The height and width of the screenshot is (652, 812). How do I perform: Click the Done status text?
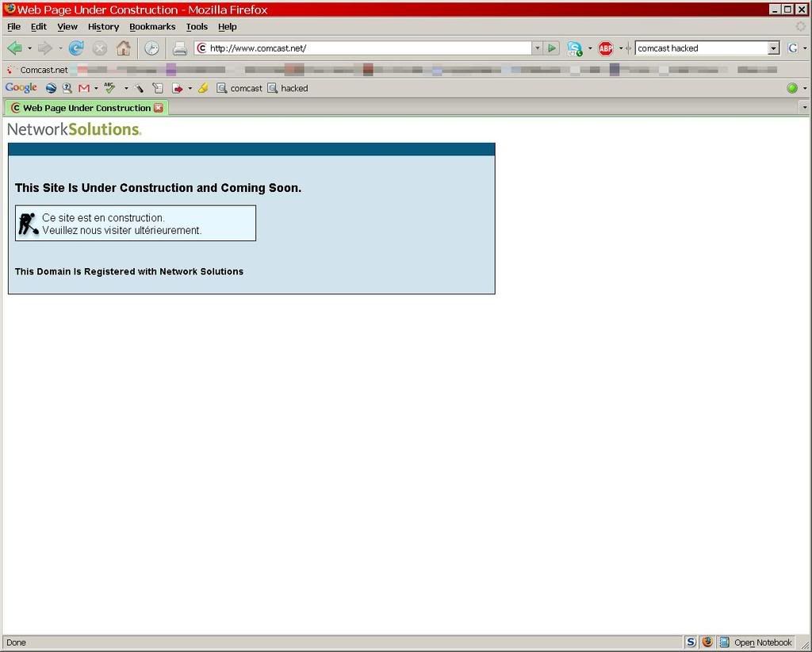pos(16,642)
